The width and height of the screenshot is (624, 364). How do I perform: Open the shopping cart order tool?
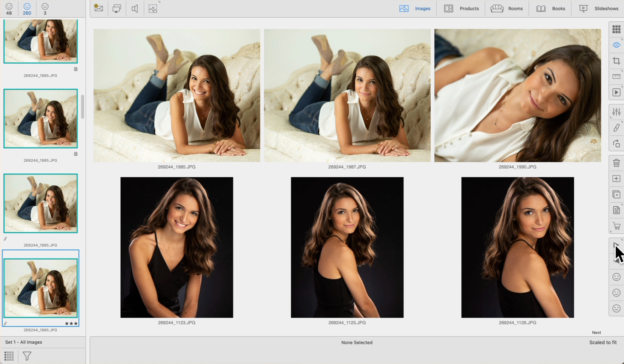616,226
